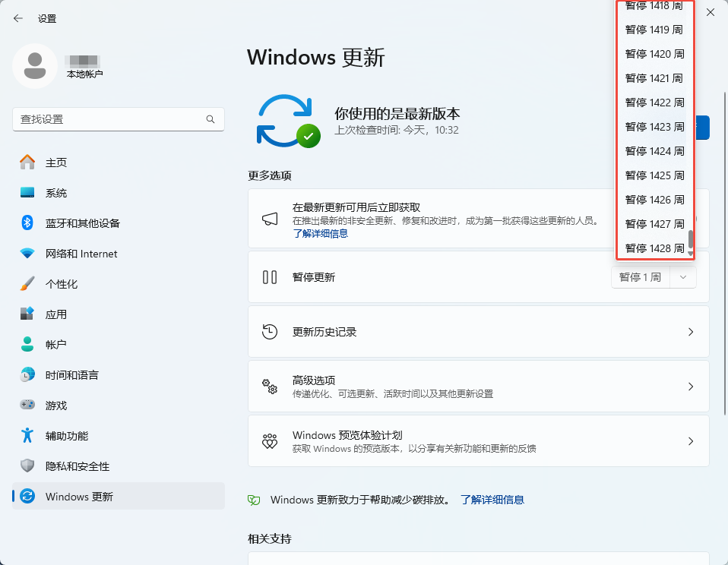This screenshot has width=728, height=565.
Task: Click the Bluetooth icon in sidebar
Action: pyautogui.click(x=27, y=223)
